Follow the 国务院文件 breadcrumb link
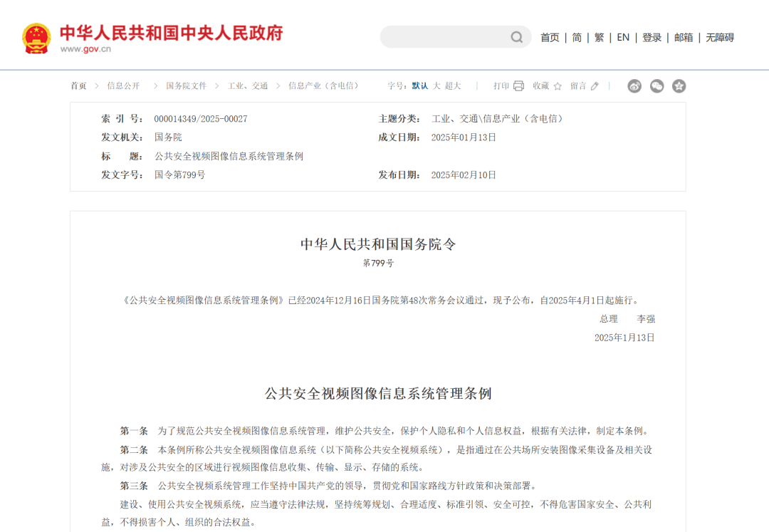 click(186, 85)
